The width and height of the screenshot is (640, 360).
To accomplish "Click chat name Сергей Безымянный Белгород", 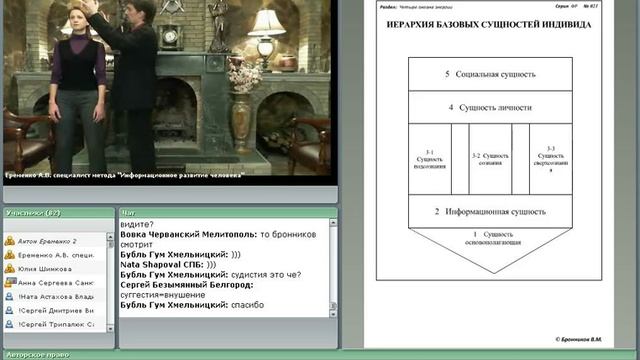I will 187,285.
